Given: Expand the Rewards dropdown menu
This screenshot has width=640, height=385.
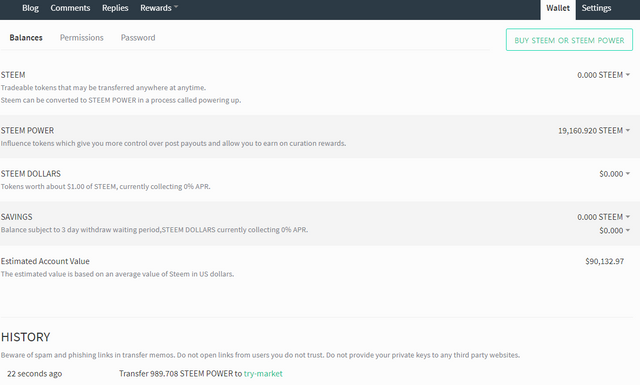Looking at the screenshot, I should 159,8.
